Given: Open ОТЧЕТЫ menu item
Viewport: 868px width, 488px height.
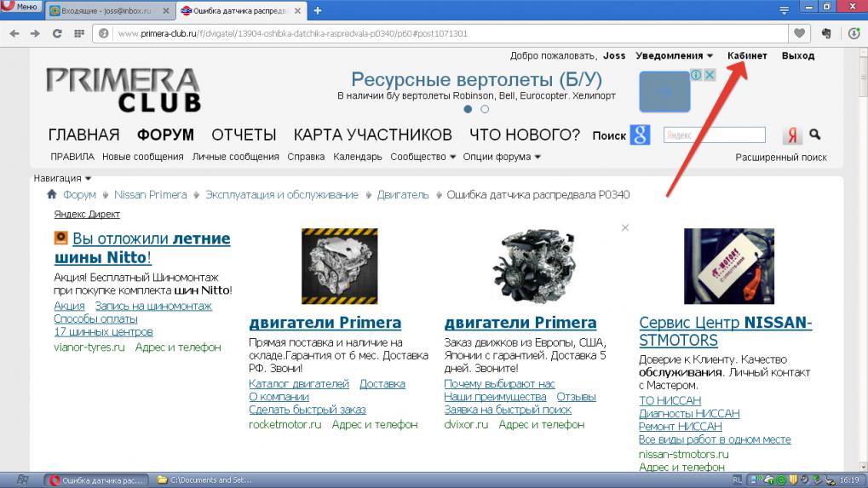Looking at the screenshot, I should pos(244,135).
